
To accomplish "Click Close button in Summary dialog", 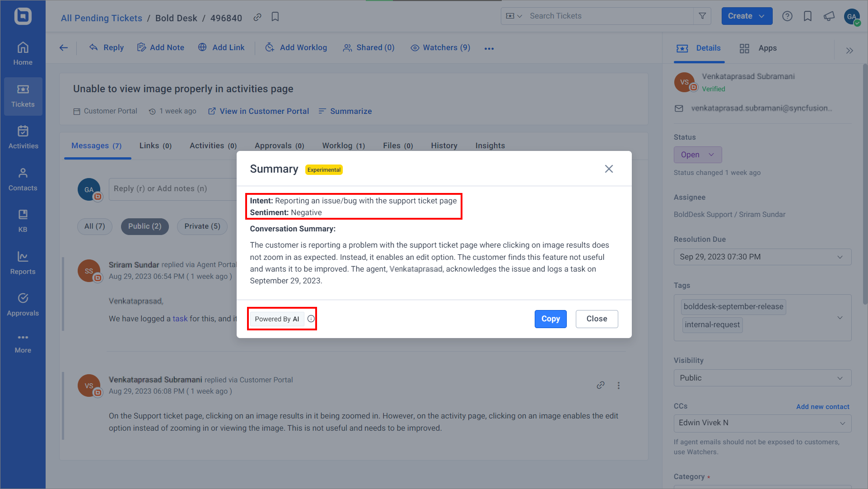I will point(596,319).
